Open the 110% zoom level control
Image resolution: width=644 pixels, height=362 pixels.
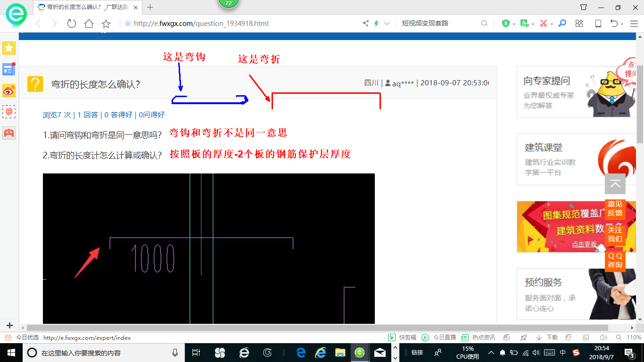click(x=629, y=337)
